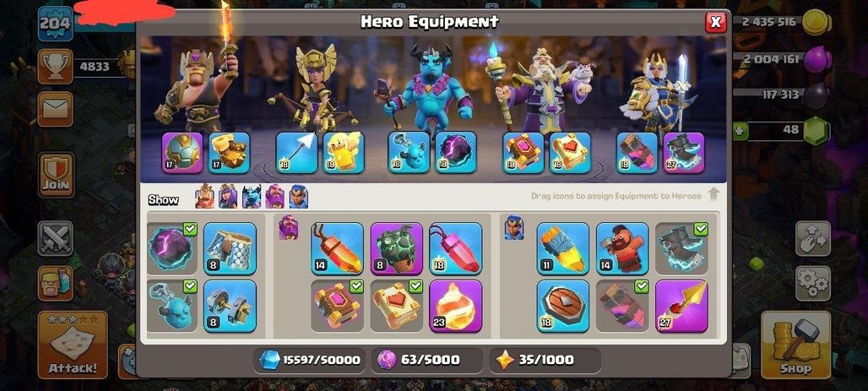Screen dimensions: 868x391
Task: Select the Seeking Shield equipment level 18
Action: [x=563, y=306]
